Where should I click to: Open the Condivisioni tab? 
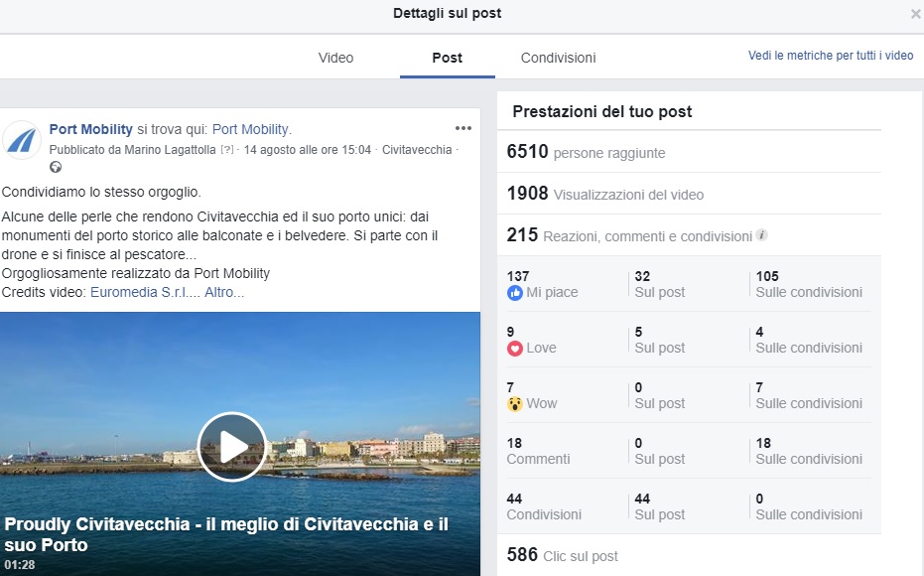coord(558,58)
